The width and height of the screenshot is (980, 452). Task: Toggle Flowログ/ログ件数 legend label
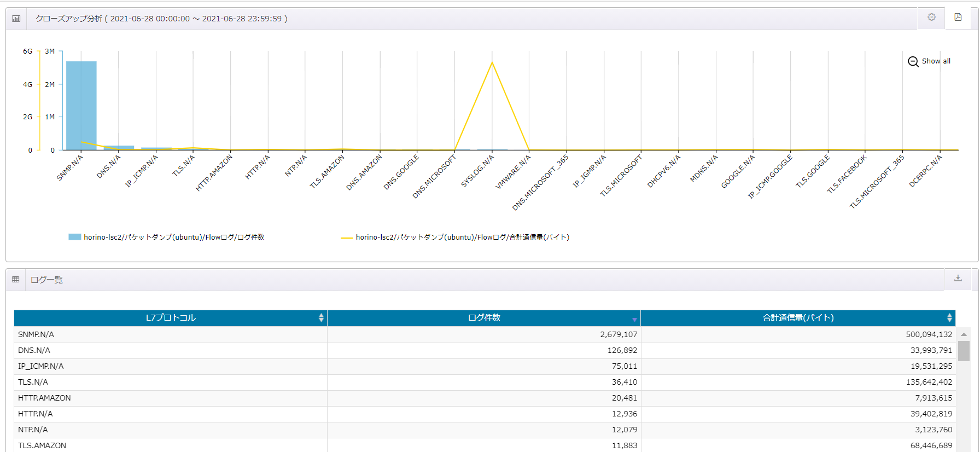click(174, 237)
